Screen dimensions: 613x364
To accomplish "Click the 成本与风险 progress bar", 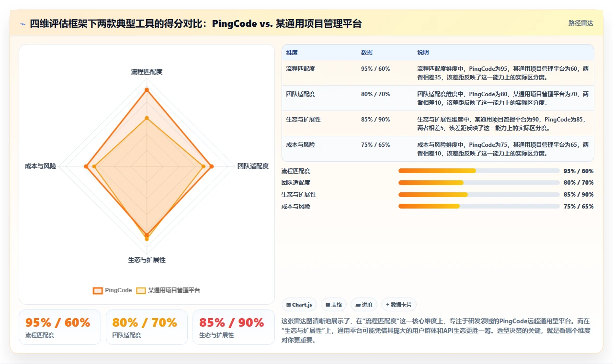I will pos(479,206).
